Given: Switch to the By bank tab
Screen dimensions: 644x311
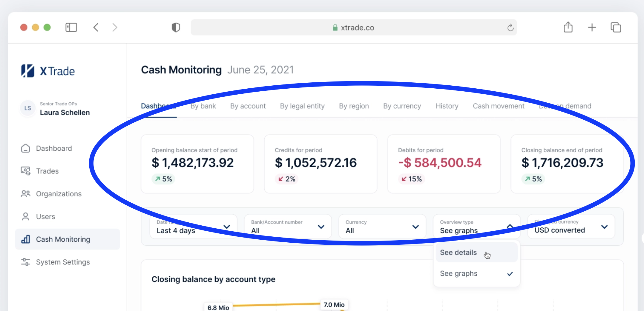Looking at the screenshot, I should click(x=203, y=106).
